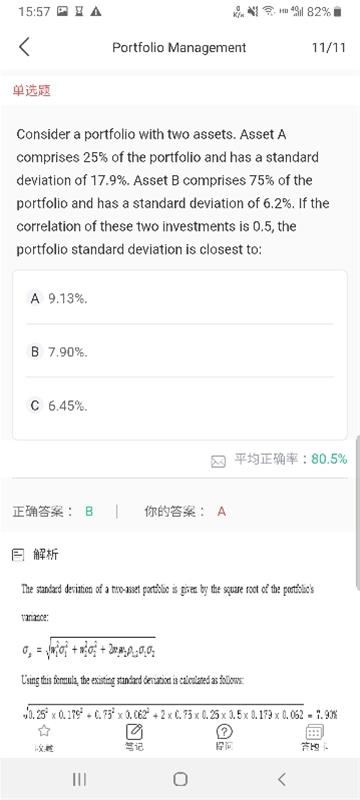The width and height of the screenshot is (360, 800).
Task: Open the answer card icon
Action: tap(314, 732)
